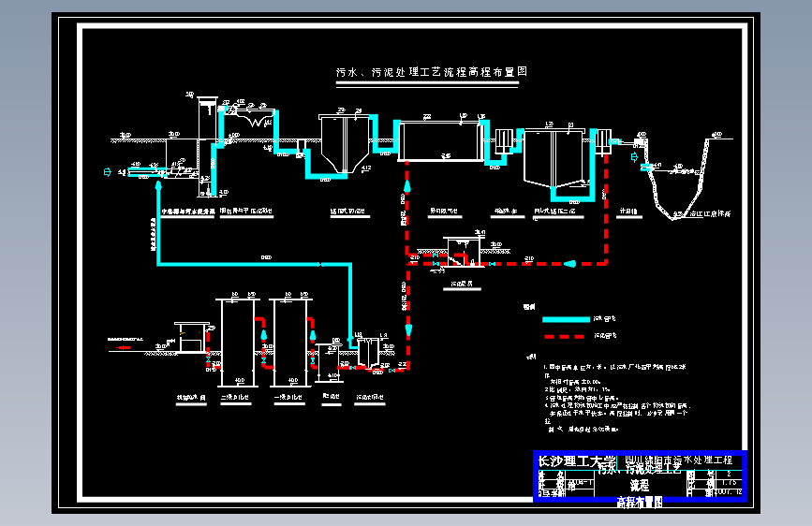Select the drawing title 污水、污泥处理工艺流程高程布置图
Image resolution: width=812 pixels, height=526 pixels.
click(x=432, y=72)
